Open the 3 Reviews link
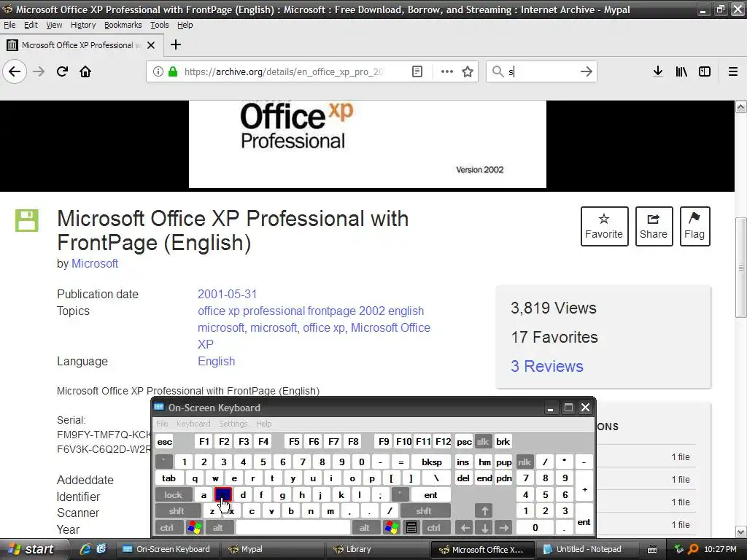 point(547,366)
